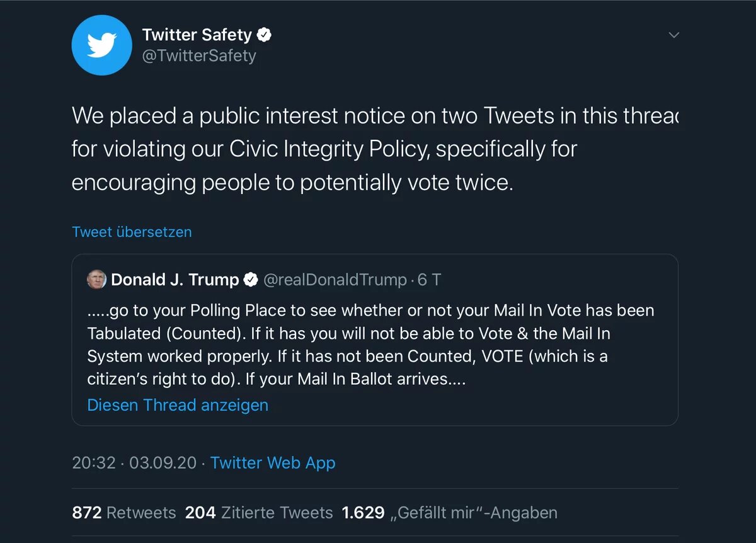Click Donald J. Trump's small profile picture
756x543 pixels.
tap(96, 280)
